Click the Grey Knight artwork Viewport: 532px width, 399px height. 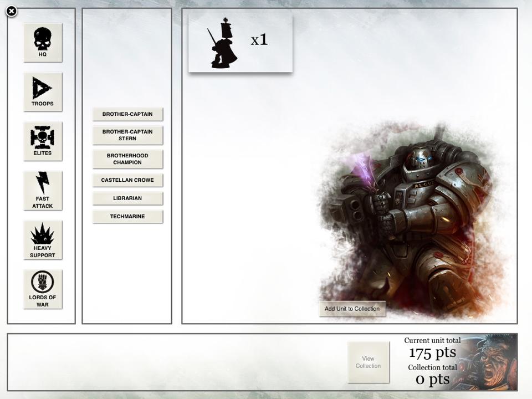411,221
